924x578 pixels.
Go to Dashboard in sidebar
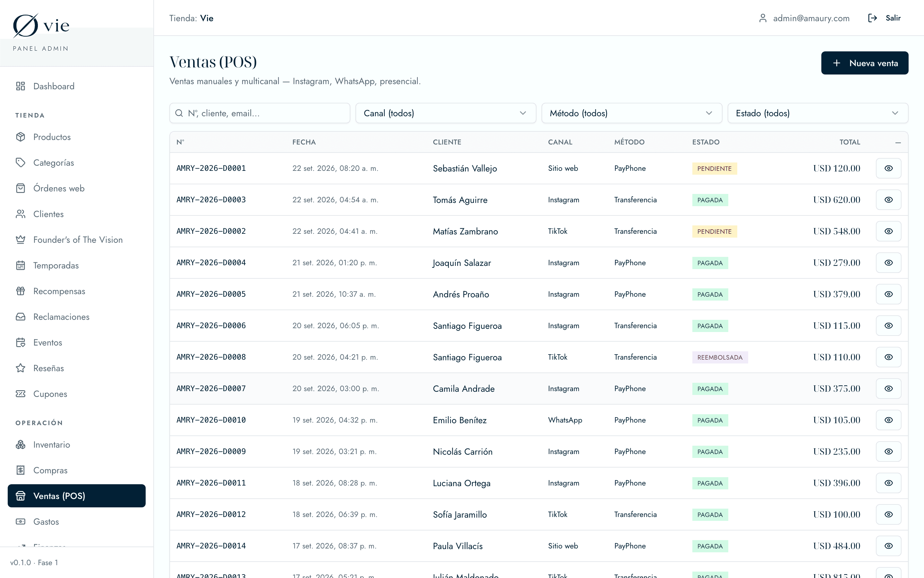[x=77, y=86]
